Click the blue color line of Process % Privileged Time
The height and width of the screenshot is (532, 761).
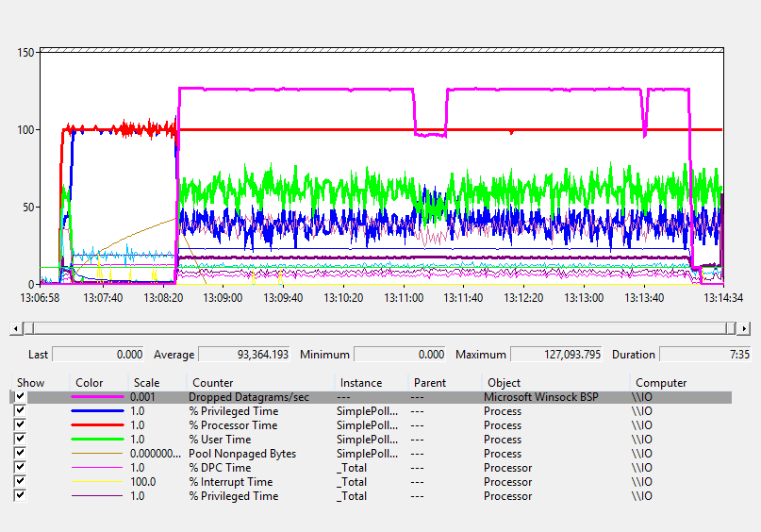pos(97,411)
